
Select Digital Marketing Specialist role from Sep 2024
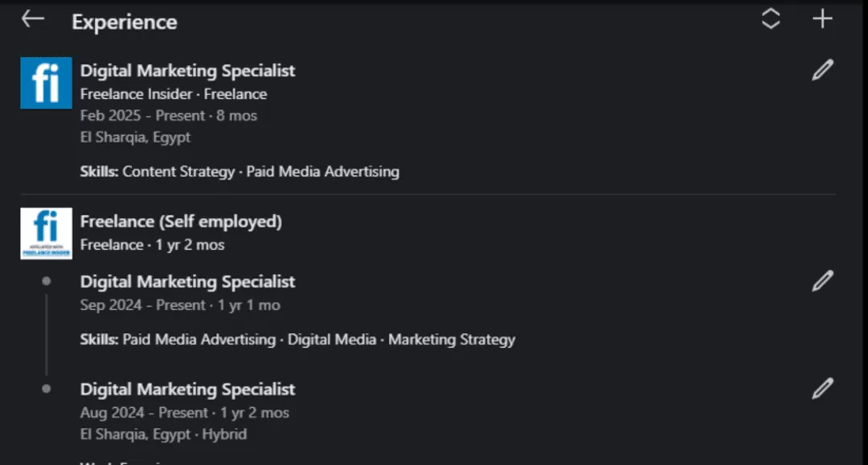click(x=187, y=282)
